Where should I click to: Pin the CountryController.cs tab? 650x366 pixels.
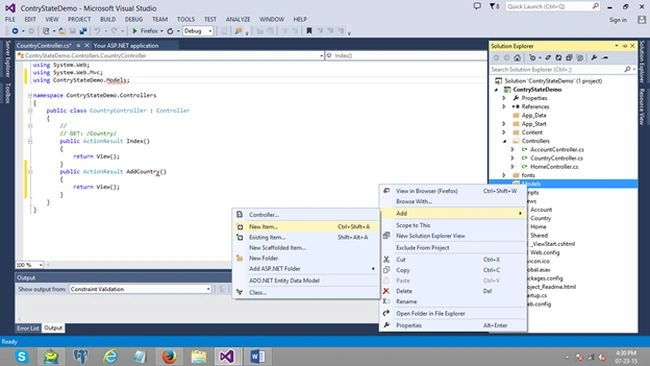(78, 46)
